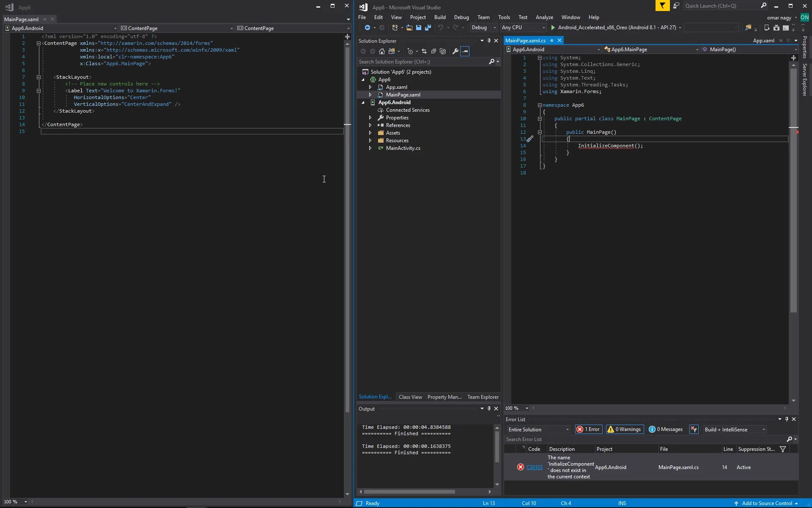Collapse the ContentPage element in XAML editor
Viewport: 812px width, 508px height.
click(38, 43)
